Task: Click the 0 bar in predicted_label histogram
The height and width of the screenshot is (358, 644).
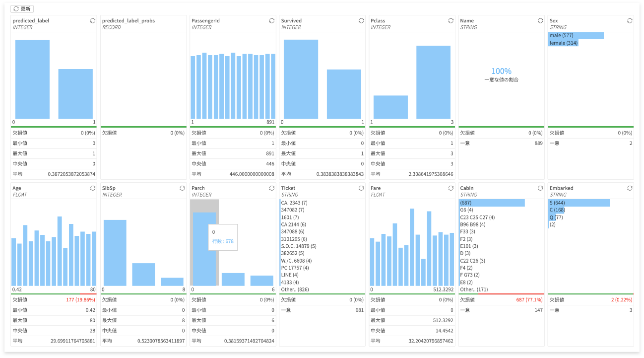Action: tap(32, 79)
